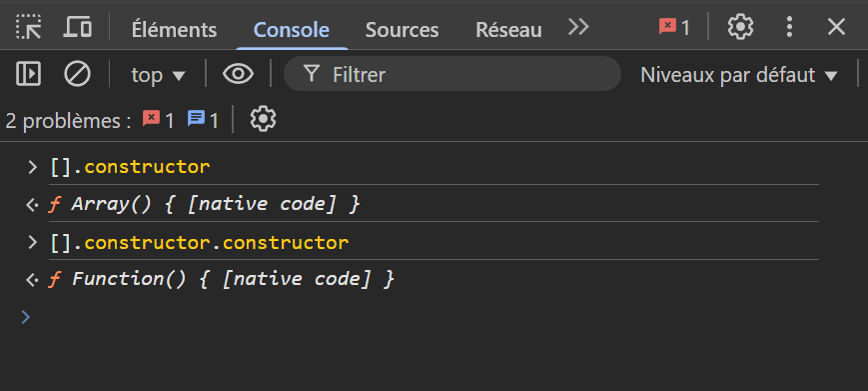
Task: Open the top JavaScript context dropdown
Action: pyautogui.click(x=158, y=75)
